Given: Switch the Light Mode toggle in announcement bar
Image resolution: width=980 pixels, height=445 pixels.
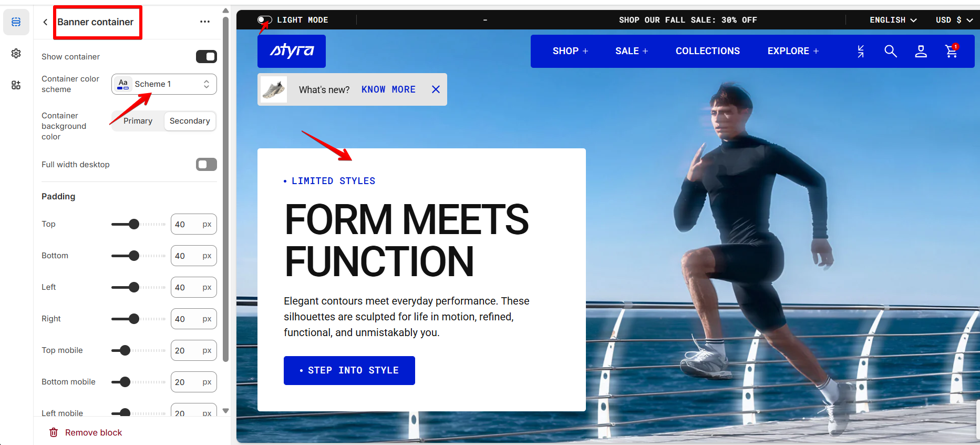Looking at the screenshot, I should click(x=264, y=20).
